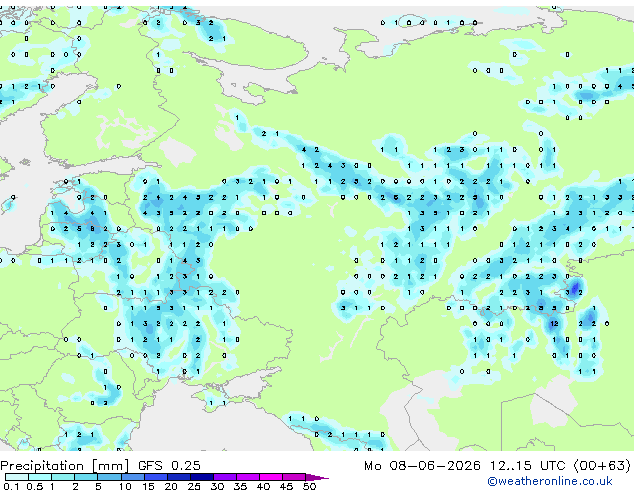
Task: Click the 45–50 mm legend color swatch
Action: (x=294, y=477)
